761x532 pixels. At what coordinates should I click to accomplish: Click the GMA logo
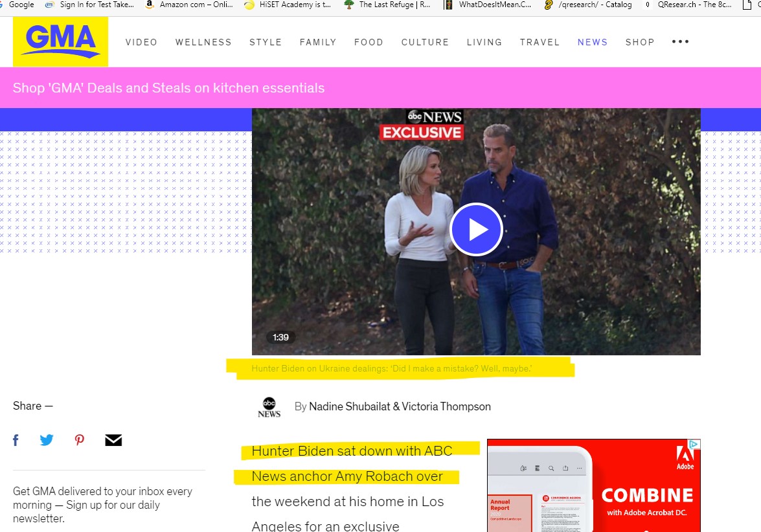tap(60, 41)
